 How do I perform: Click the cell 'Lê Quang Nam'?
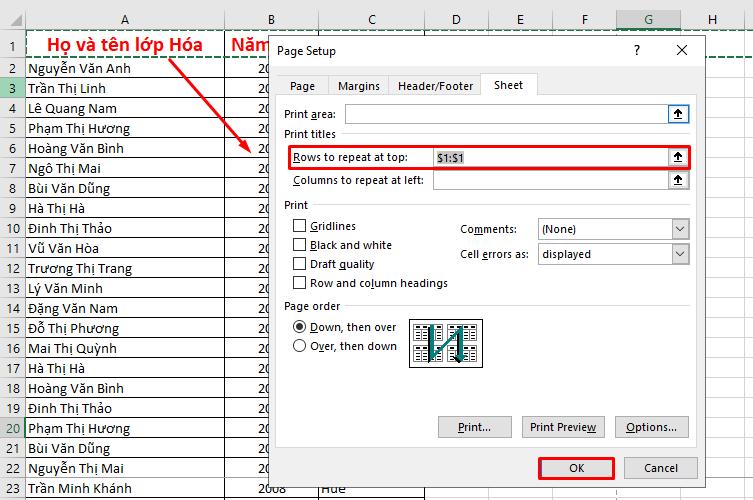point(125,109)
